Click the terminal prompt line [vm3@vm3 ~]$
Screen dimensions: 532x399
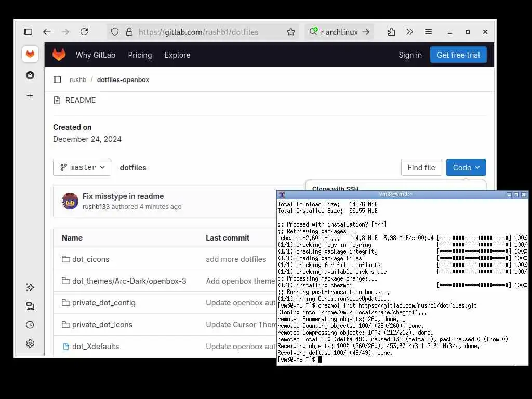coord(296,360)
